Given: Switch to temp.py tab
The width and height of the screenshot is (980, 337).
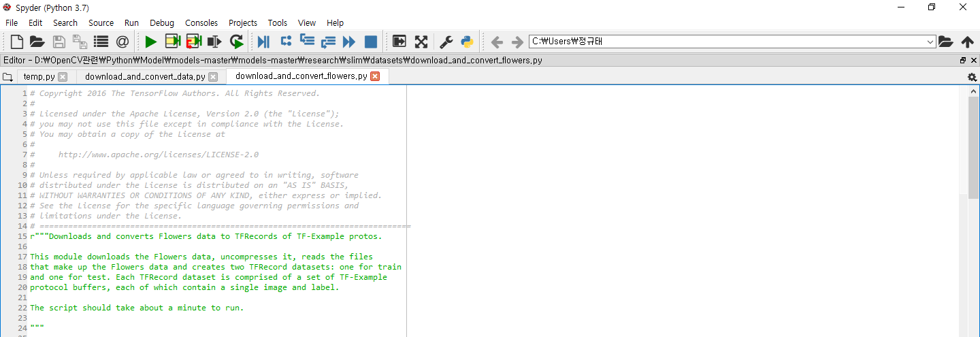Looking at the screenshot, I should tap(39, 77).
